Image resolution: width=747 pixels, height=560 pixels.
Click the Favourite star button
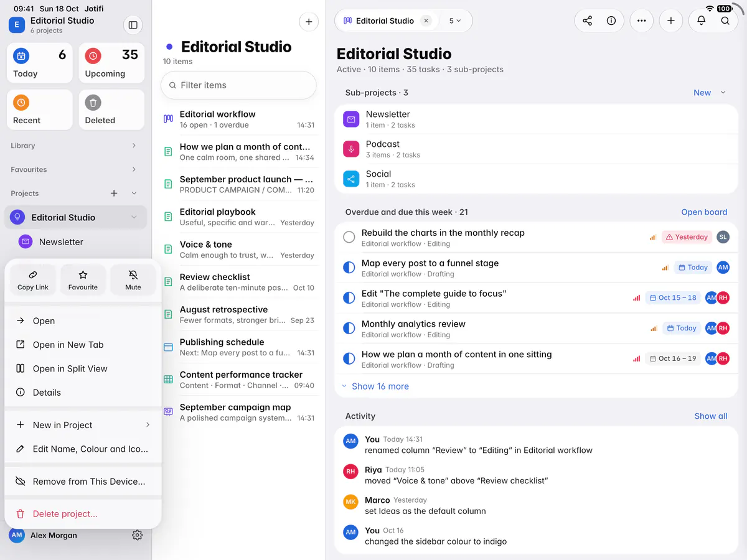click(83, 280)
